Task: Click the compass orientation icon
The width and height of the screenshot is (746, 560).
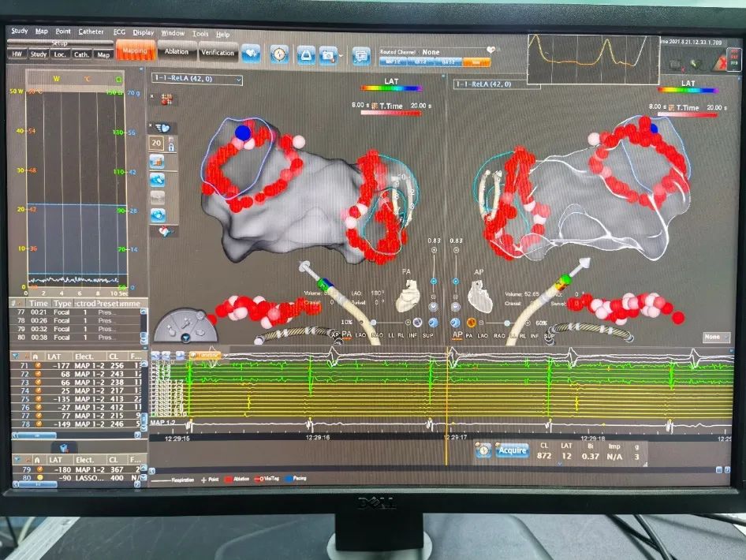Action: tap(279, 54)
